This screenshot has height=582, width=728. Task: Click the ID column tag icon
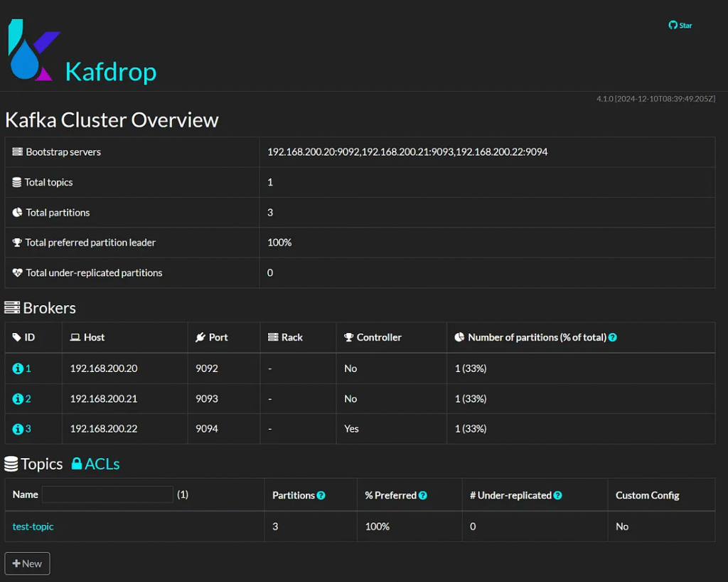(x=17, y=337)
